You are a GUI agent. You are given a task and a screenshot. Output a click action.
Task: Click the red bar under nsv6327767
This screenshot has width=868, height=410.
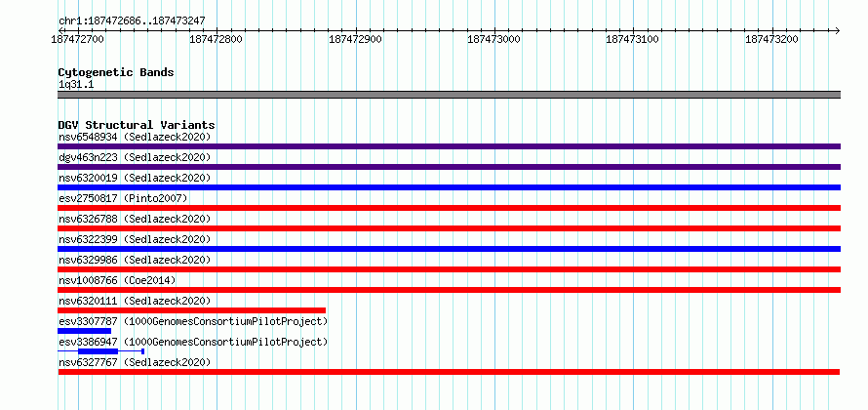click(449, 372)
